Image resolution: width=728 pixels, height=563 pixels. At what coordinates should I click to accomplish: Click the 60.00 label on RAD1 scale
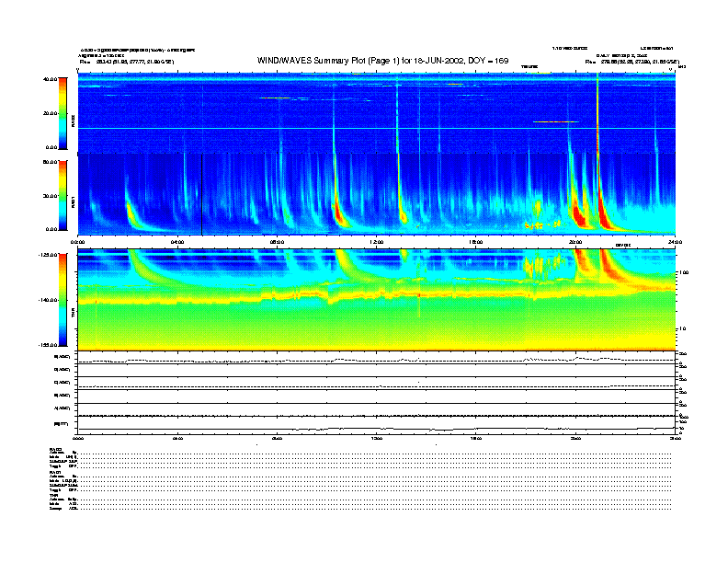pos(50,162)
